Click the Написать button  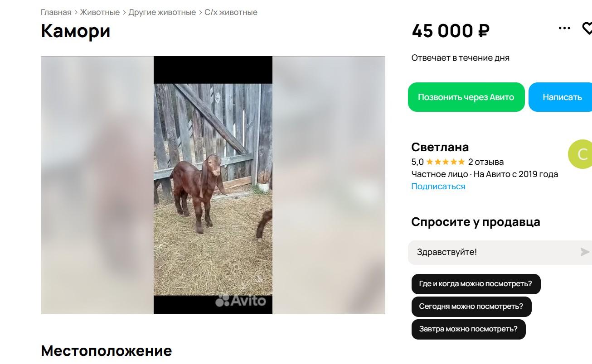pyautogui.click(x=561, y=97)
